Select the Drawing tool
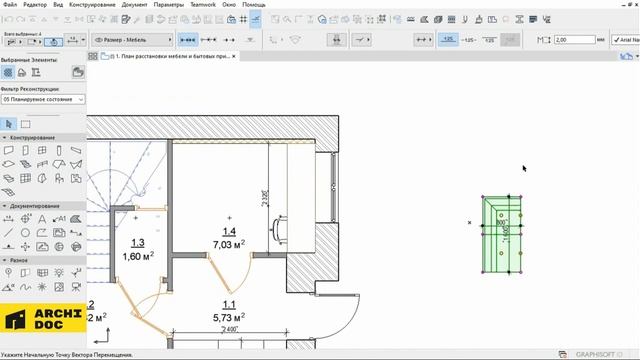 (59, 233)
